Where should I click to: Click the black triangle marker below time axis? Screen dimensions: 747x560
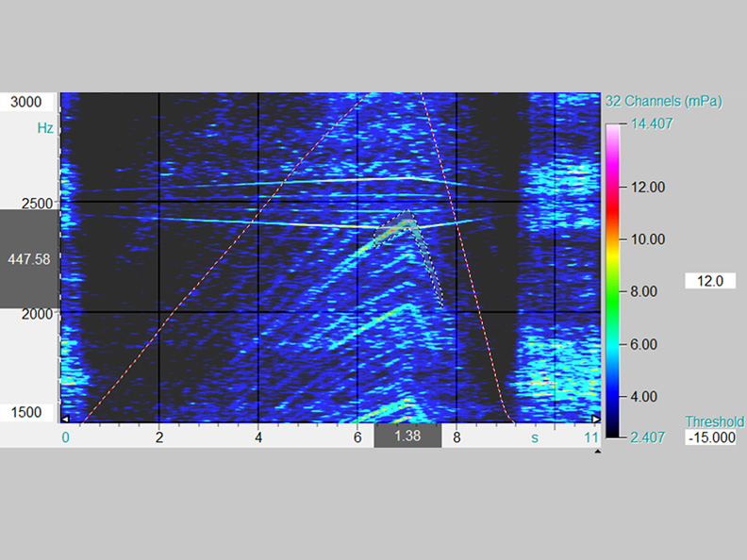point(596,452)
